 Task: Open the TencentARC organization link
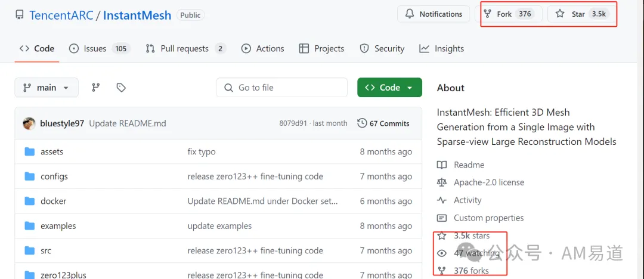point(61,15)
